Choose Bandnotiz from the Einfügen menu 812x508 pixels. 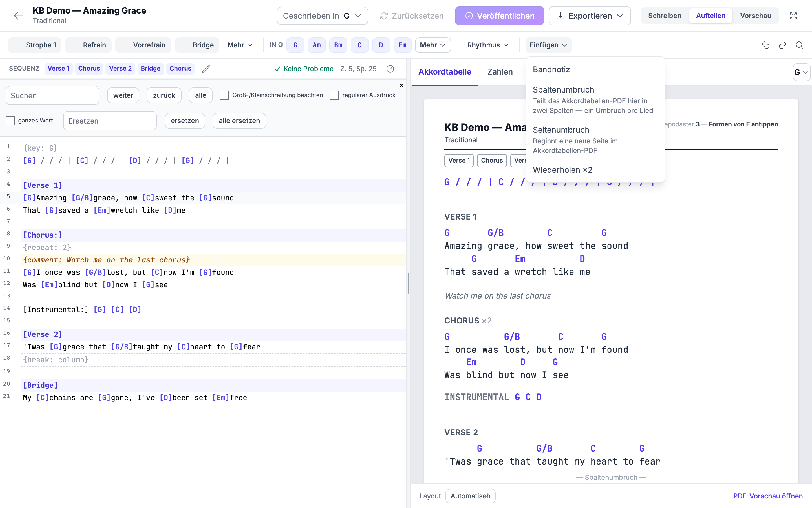click(x=595, y=69)
